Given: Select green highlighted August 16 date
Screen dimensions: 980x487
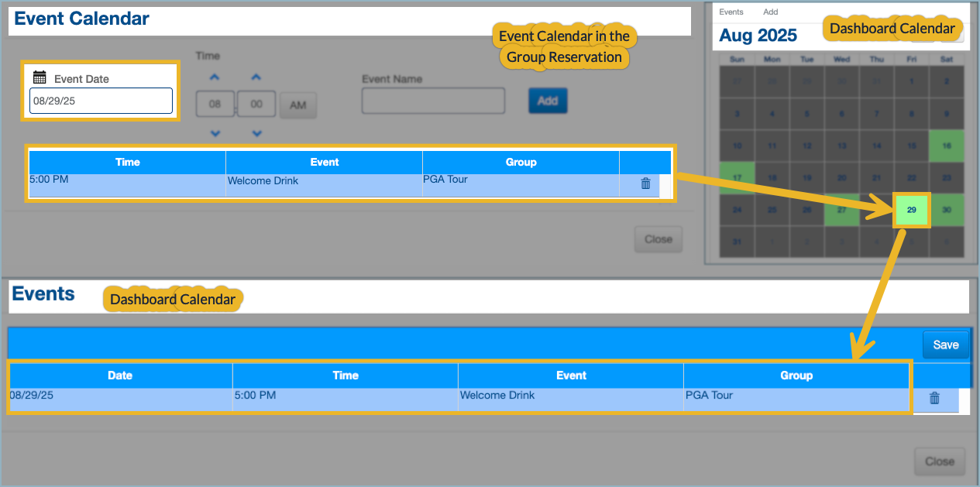Looking at the screenshot, I should point(947,146).
